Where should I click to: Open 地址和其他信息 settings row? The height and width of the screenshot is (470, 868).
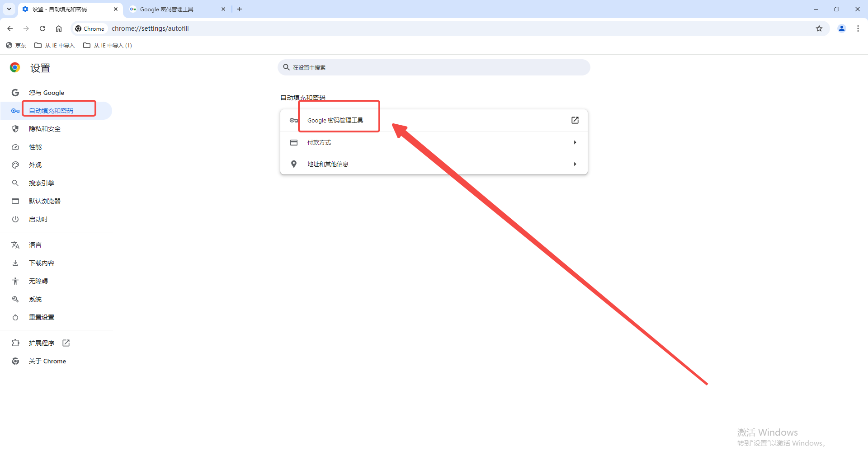pyautogui.click(x=434, y=164)
